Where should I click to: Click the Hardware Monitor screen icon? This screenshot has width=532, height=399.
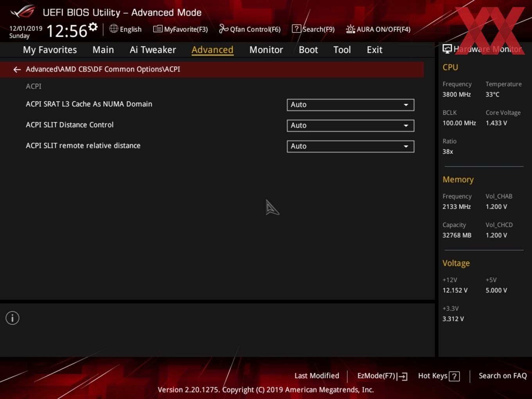447,49
